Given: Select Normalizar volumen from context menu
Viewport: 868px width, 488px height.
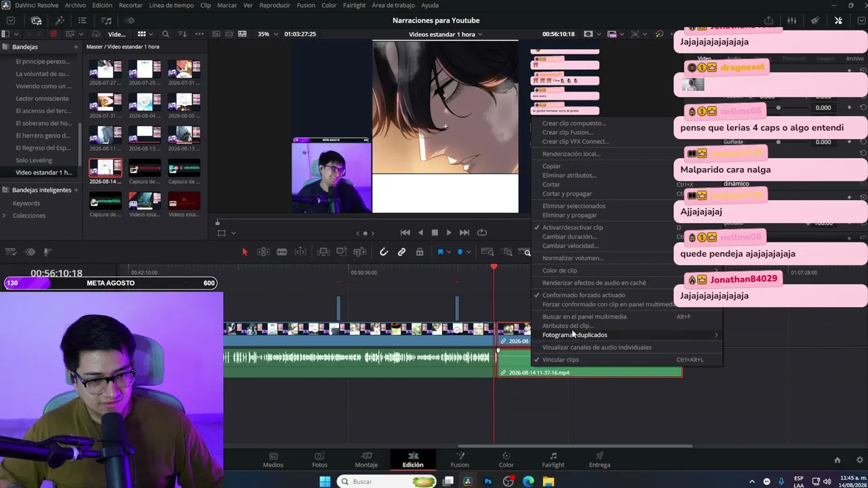Looking at the screenshot, I should 627,258.
